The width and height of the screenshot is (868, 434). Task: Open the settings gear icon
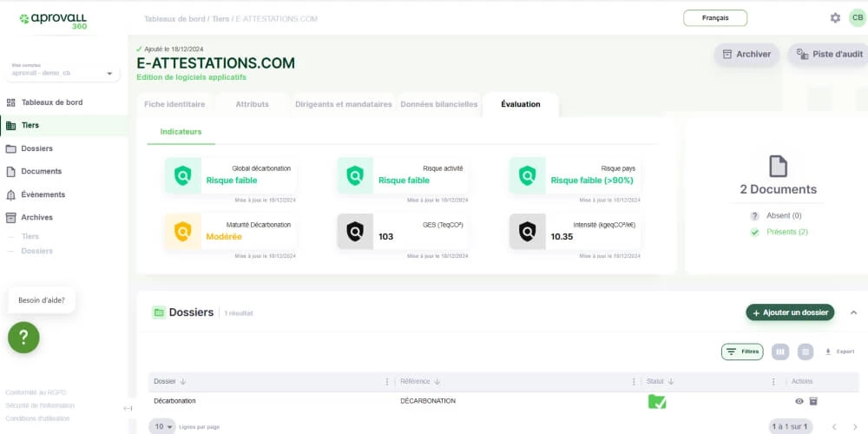point(835,18)
